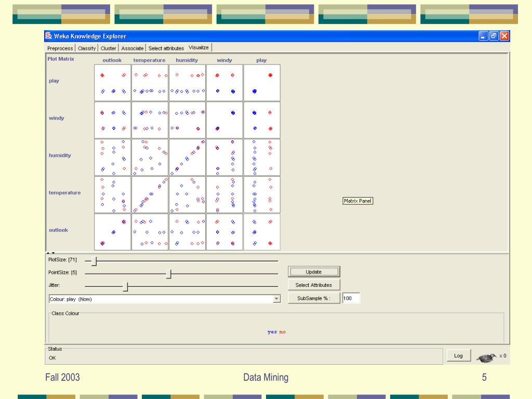This screenshot has height=399, width=532.
Task: Open the humidity row, play column plot
Action: pos(262,157)
